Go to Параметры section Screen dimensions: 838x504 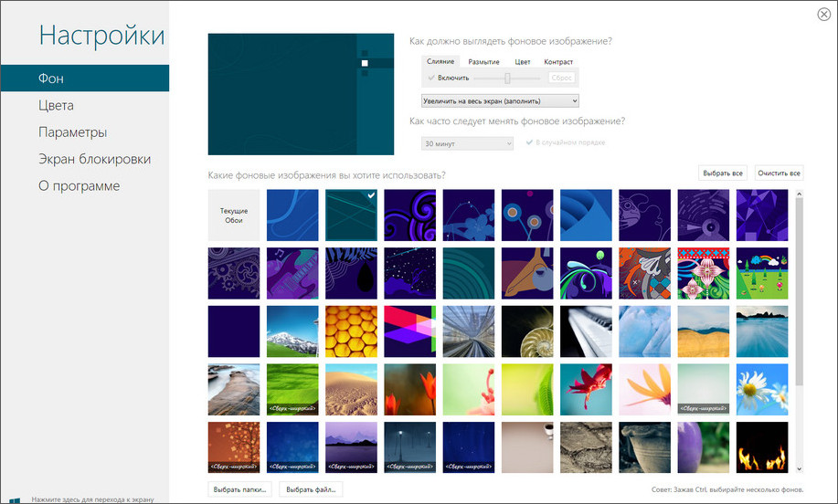pyautogui.click(x=73, y=131)
